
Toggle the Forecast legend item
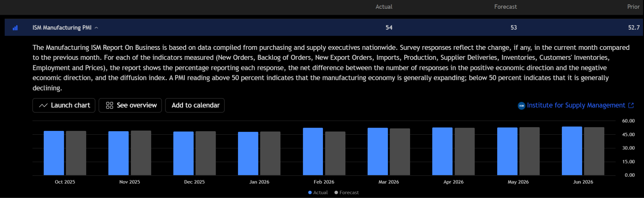[347, 193]
